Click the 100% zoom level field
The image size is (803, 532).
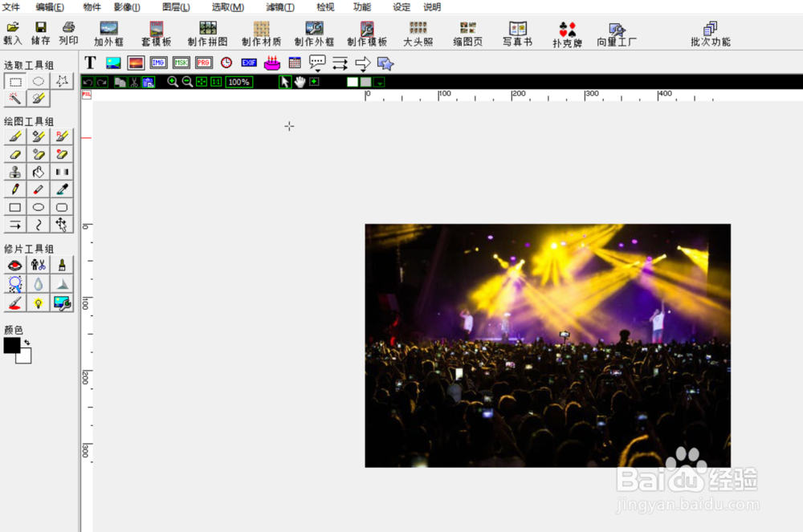239,82
